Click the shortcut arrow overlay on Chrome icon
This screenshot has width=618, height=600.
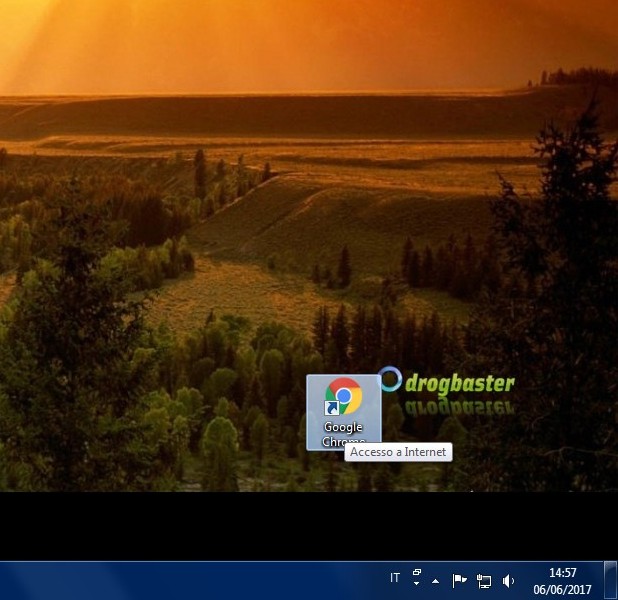[x=331, y=410]
